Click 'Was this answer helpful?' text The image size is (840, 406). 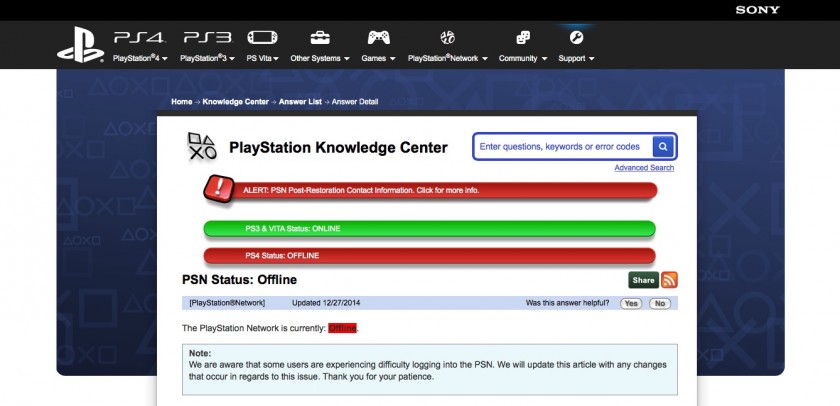tap(567, 303)
